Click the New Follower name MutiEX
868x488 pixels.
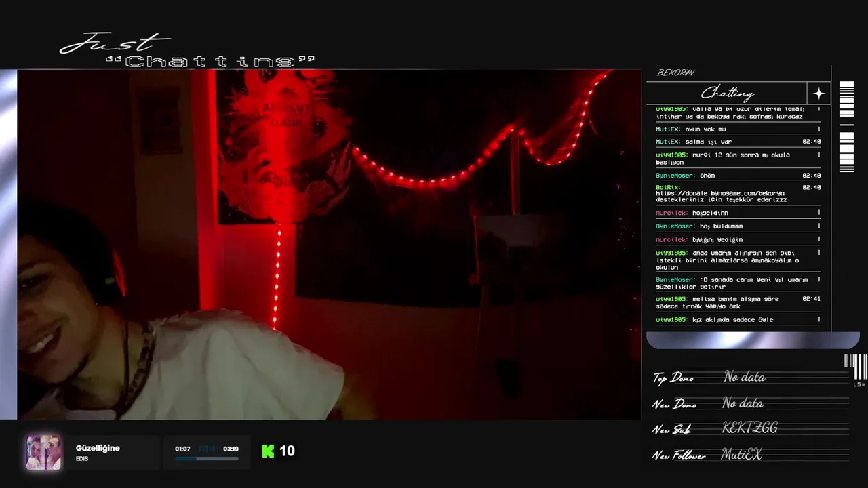[741, 455]
